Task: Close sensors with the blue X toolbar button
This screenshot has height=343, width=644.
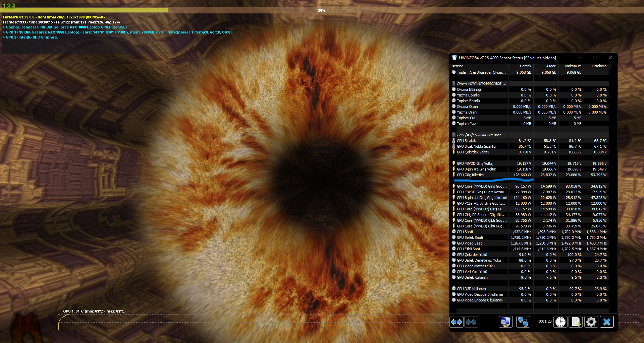Action: (607, 322)
